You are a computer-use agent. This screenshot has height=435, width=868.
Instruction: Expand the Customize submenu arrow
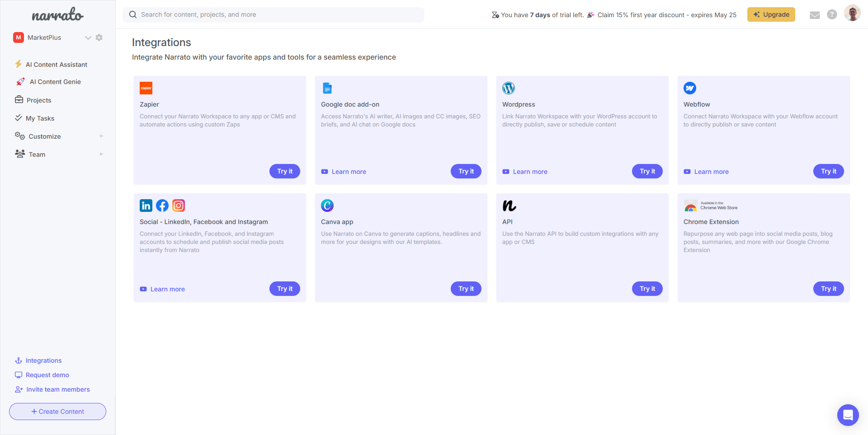point(101,136)
